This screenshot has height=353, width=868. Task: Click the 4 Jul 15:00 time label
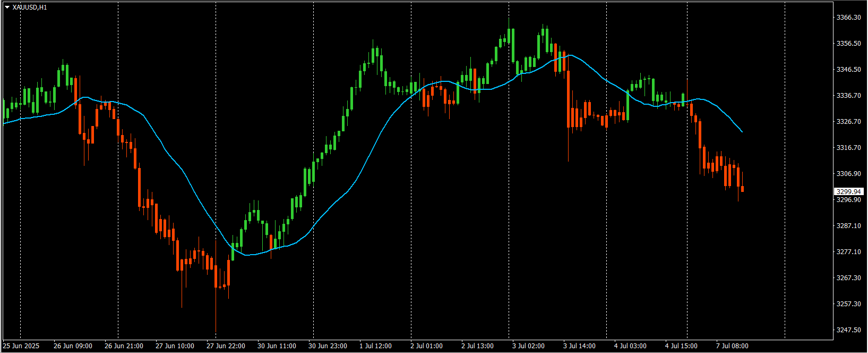[x=681, y=346]
